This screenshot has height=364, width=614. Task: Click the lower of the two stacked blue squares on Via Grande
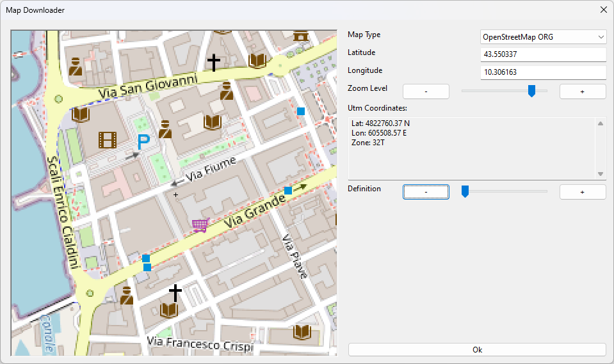[x=147, y=267]
